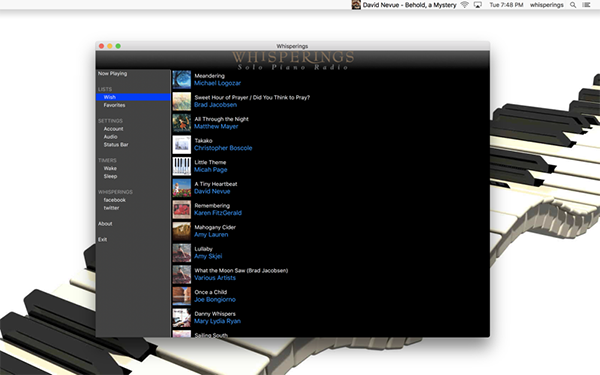Screen dimensions: 600x375
Task: Click the whisperings user name in menu bar
Action: click(546, 5)
